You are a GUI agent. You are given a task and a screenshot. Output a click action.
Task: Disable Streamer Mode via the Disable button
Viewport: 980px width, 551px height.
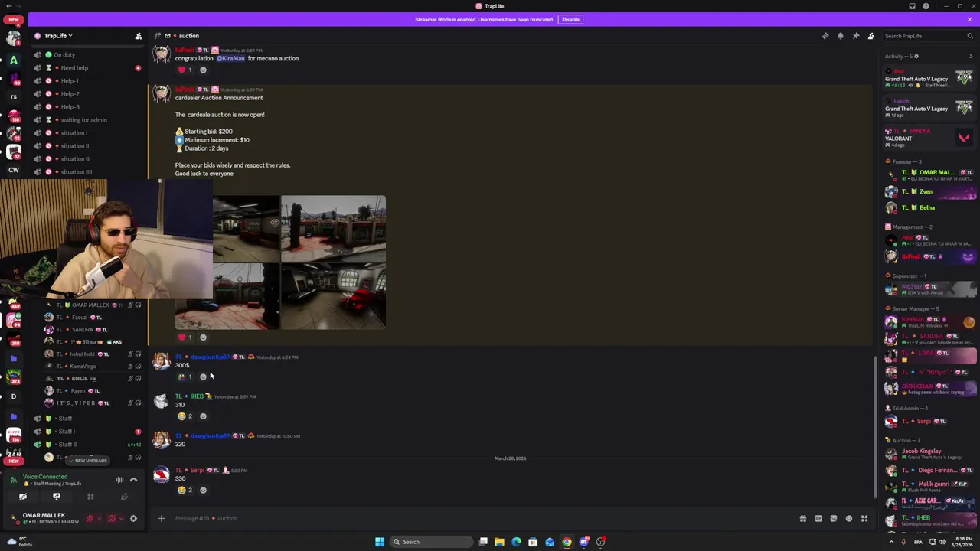coord(570,19)
